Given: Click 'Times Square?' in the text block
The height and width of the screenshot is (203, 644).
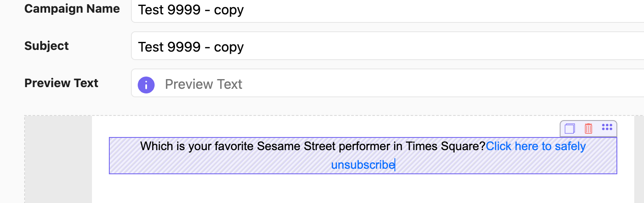Looking at the screenshot, I should click(x=445, y=146).
